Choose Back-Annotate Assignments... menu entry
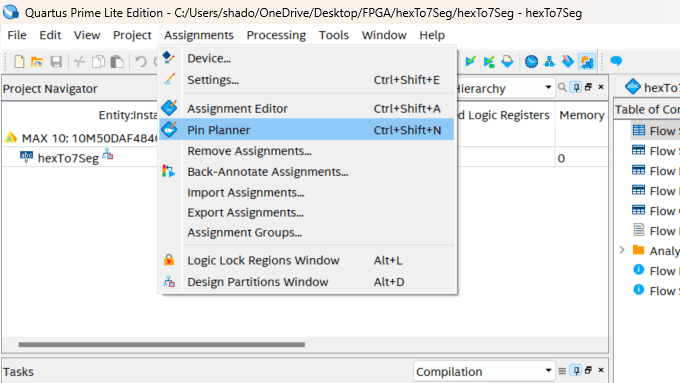The image size is (680, 383). 307,172
